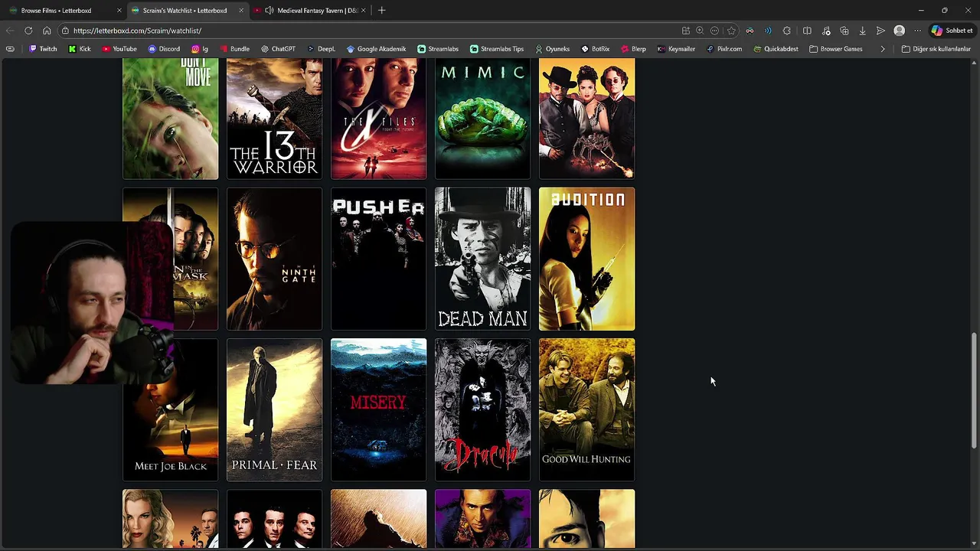Open the Quickabdest bookmark
The image size is (980, 551).
click(x=776, y=49)
